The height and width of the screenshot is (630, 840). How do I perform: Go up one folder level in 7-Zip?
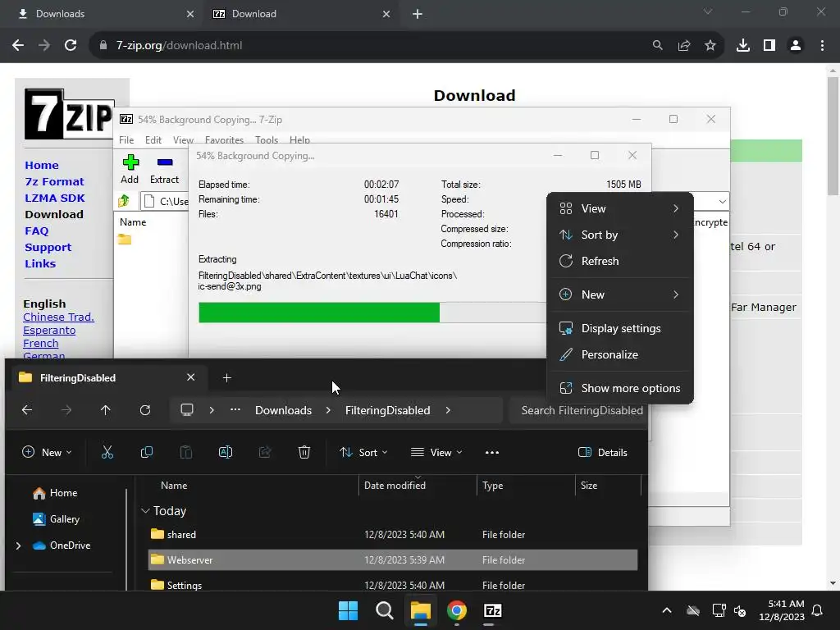click(x=125, y=201)
